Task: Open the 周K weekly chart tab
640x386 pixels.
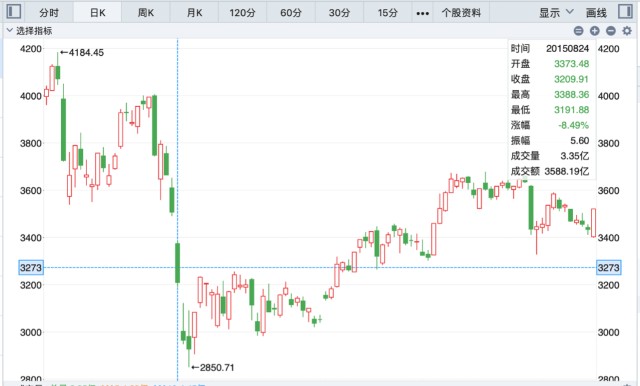Action: [146, 13]
